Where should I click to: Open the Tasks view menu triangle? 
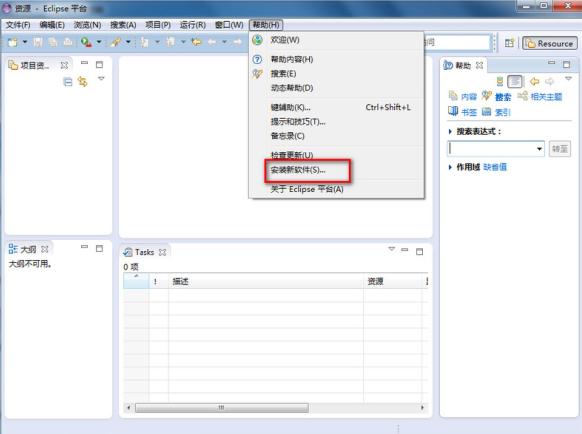(x=392, y=249)
